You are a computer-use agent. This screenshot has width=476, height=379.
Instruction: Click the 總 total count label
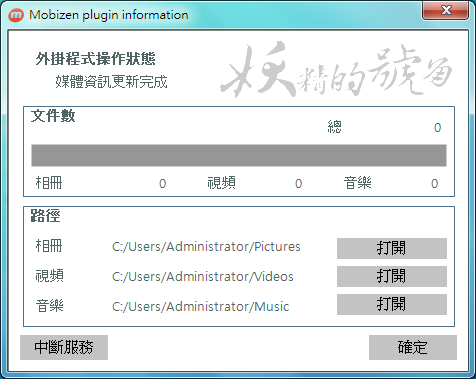(334, 127)
